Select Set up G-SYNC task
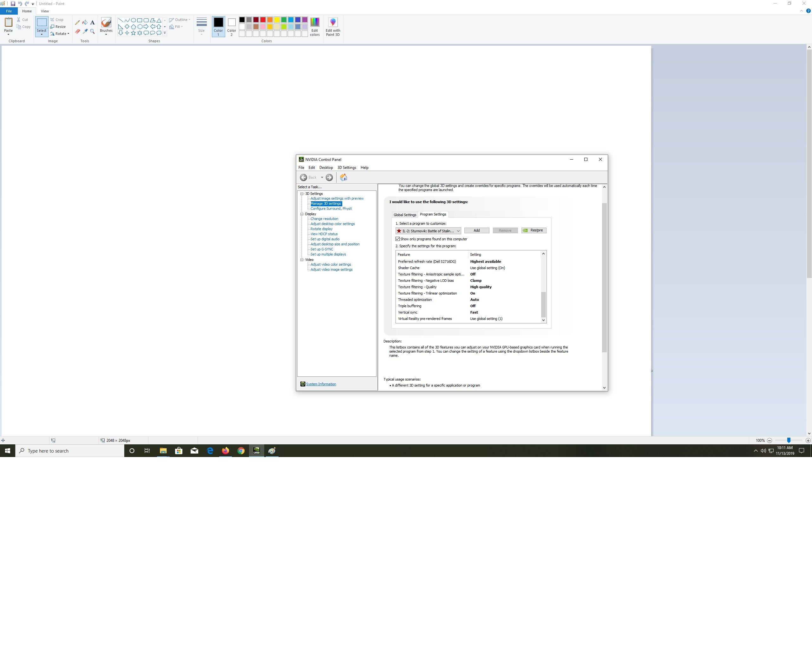Viewport: 812px width, 650px height. [x=322, y=249]
